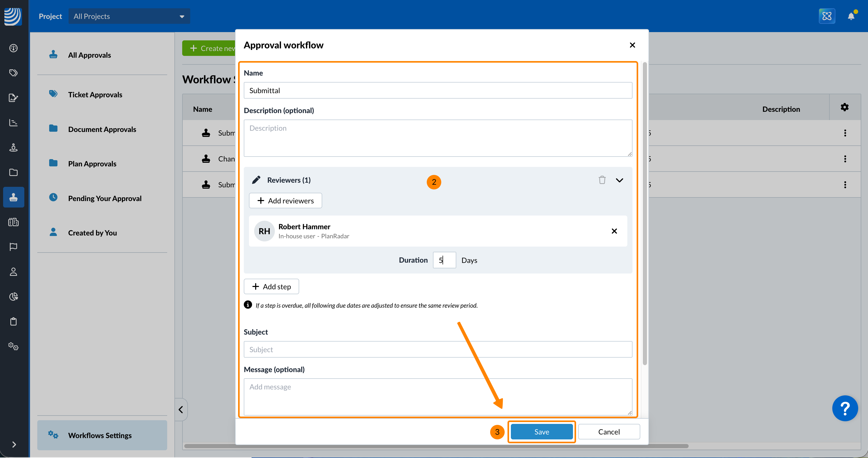Open the All Projects dropdown
This screenshot has width=868, height=458.
129,16
